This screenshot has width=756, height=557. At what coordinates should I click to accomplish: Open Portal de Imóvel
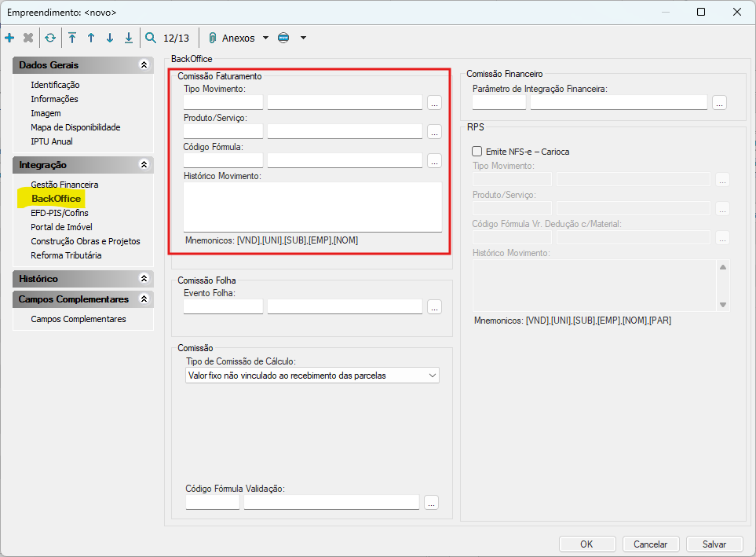(61, 227)
